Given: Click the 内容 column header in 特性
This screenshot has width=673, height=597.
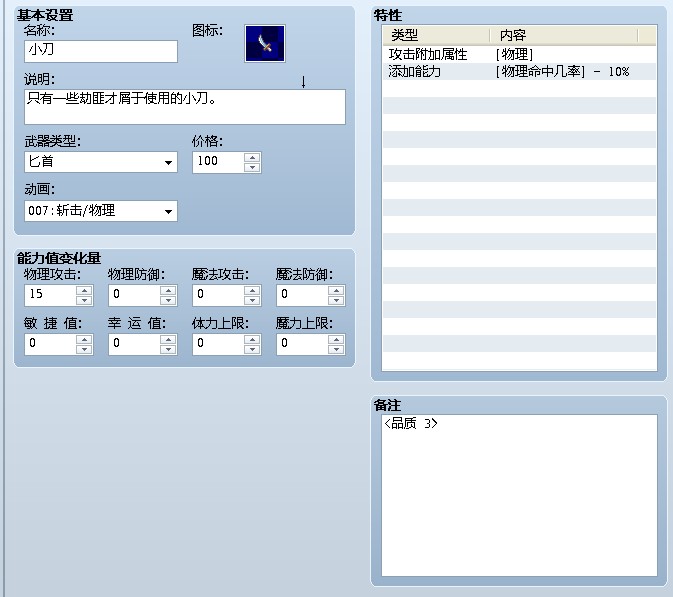Looking at the screenshot, I should tap(564, 35).
